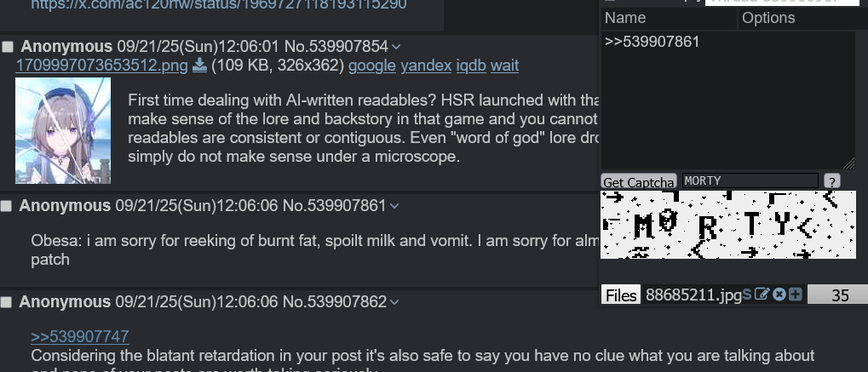The height and width of the screenshot is (372, 868).
Task: Open the post menu arrow for No.539907854
Action: point(396,47)
